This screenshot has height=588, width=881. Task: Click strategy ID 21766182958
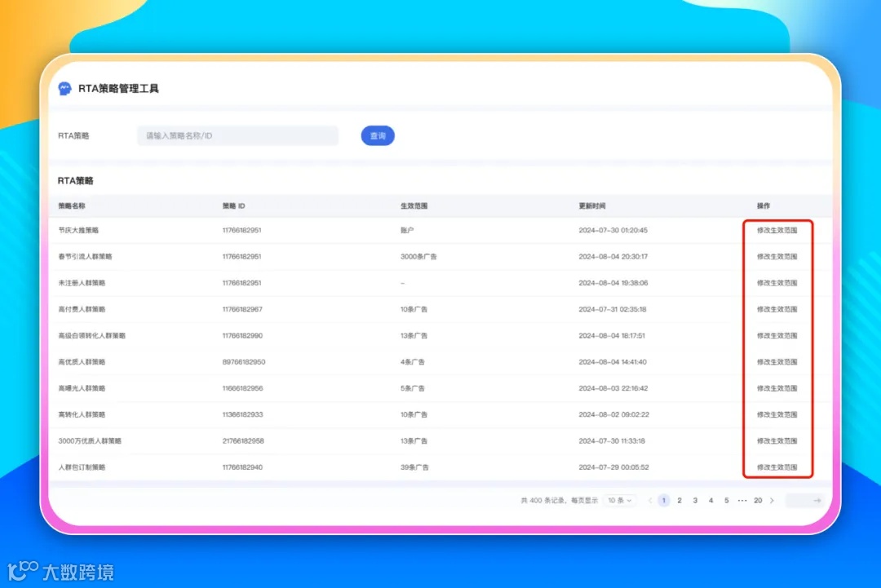point(243,441)
